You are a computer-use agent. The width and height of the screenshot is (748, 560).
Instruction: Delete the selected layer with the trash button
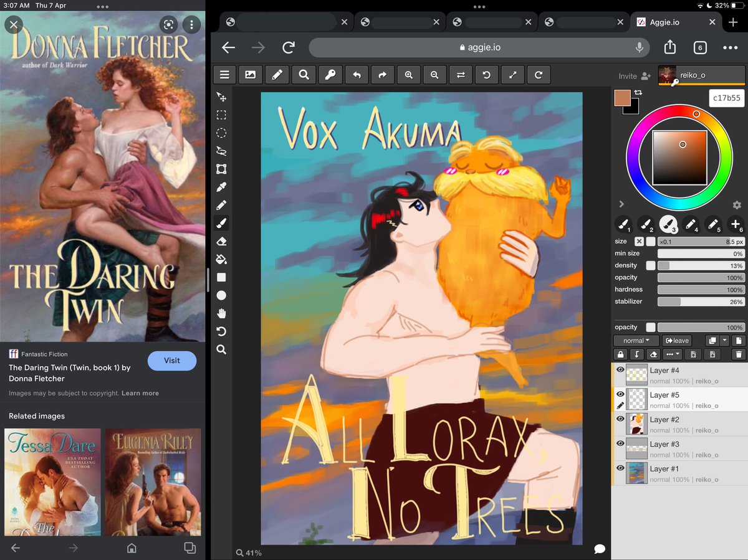point(739,354)
